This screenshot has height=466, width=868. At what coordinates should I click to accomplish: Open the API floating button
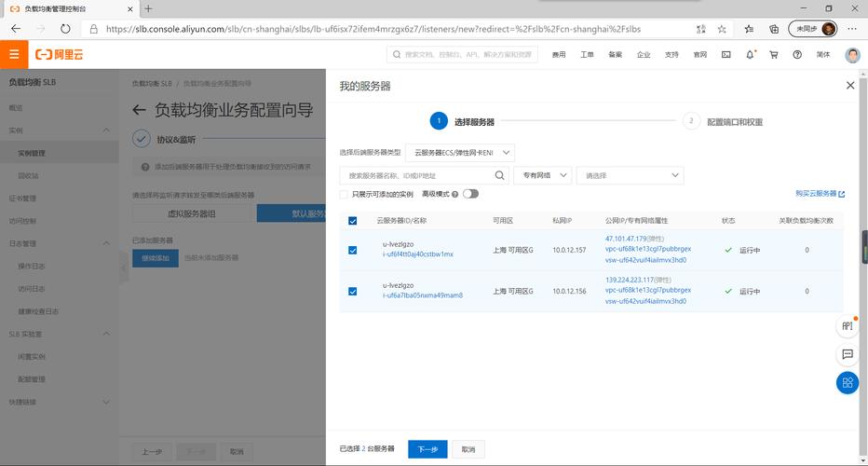(847, 326)
